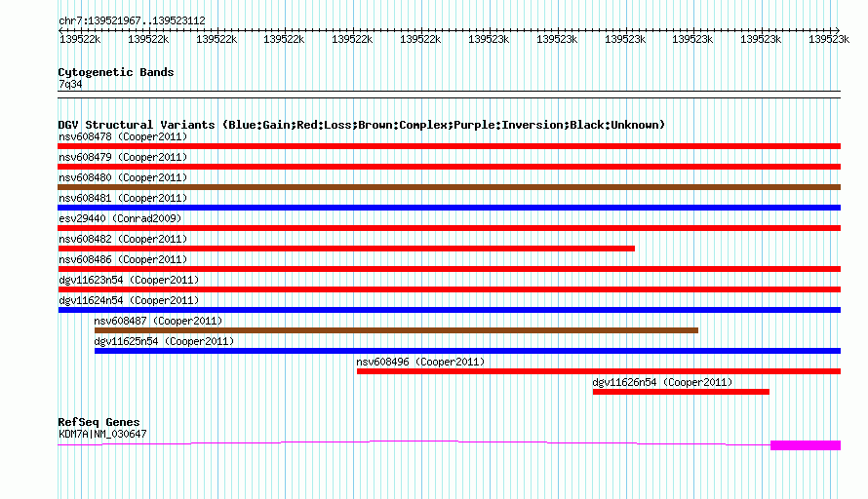Click the nsv608486 (Cooper2011) label
This screenshot has width=868, height=499.
pyautogui.click(x=123, y=259)
